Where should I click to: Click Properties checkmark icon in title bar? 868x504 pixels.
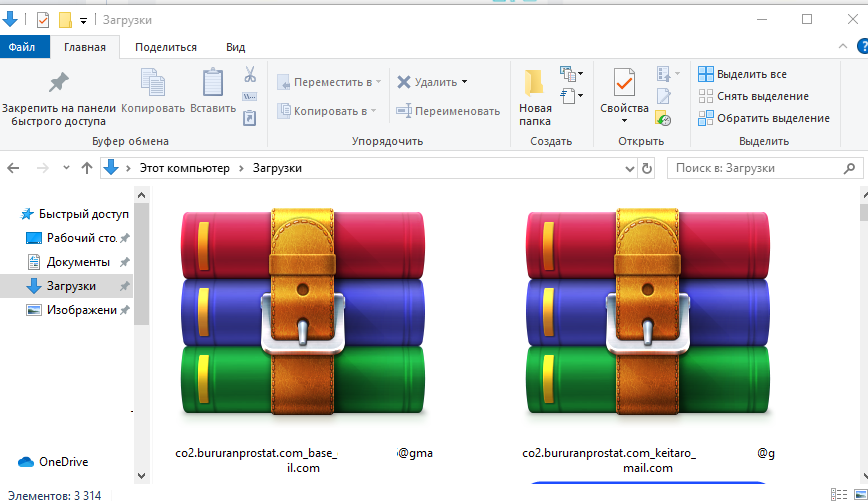point(43,20)
